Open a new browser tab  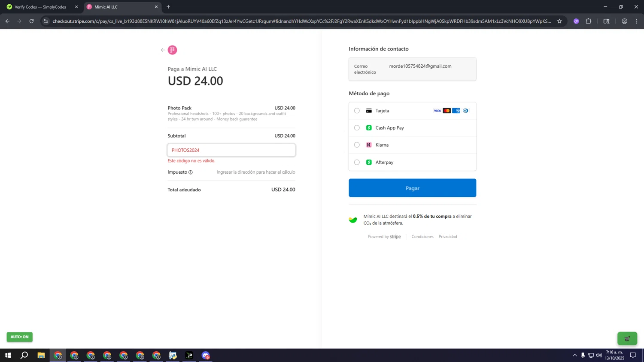[168, 7]
